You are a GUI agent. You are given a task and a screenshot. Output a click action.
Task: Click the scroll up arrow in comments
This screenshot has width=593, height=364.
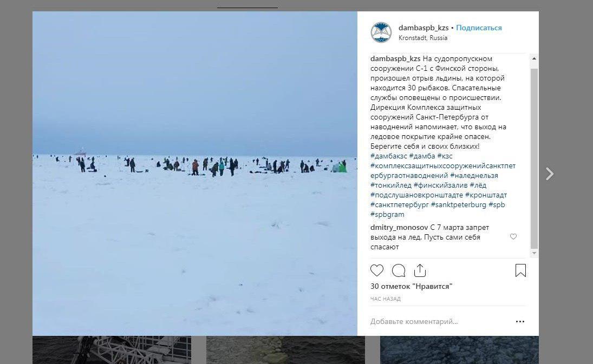(534, 58)
